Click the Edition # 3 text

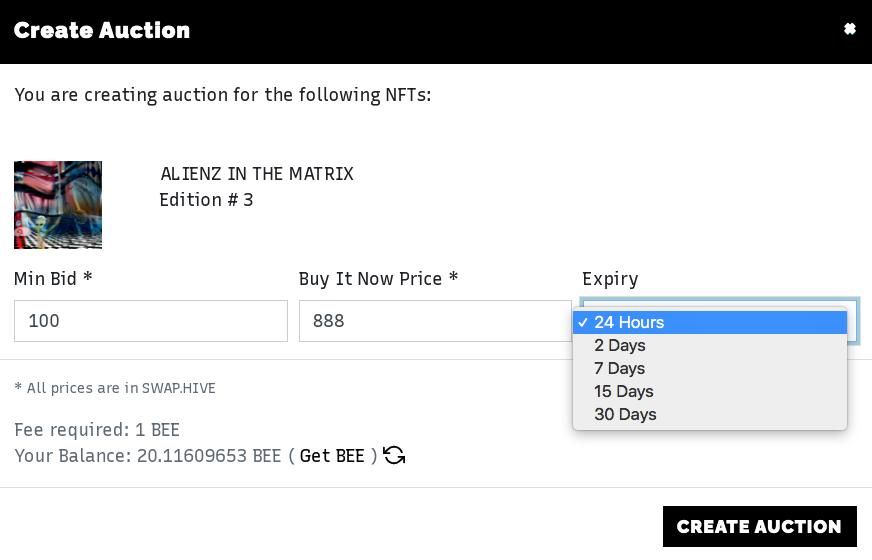click(x=206, y=200)
